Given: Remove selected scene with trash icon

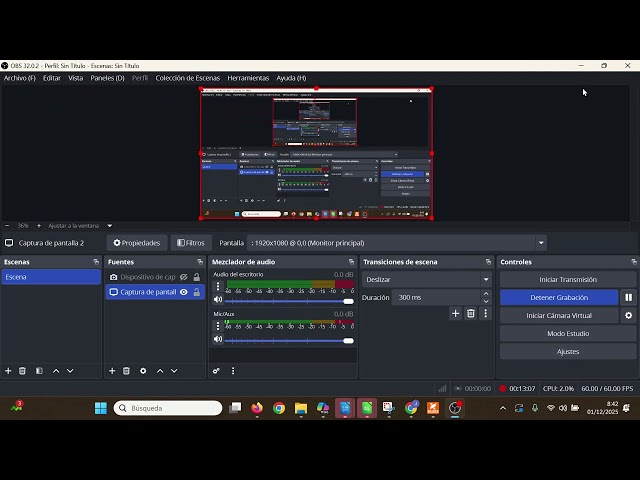Looking at the screenshot, I should tap(22, 371).
